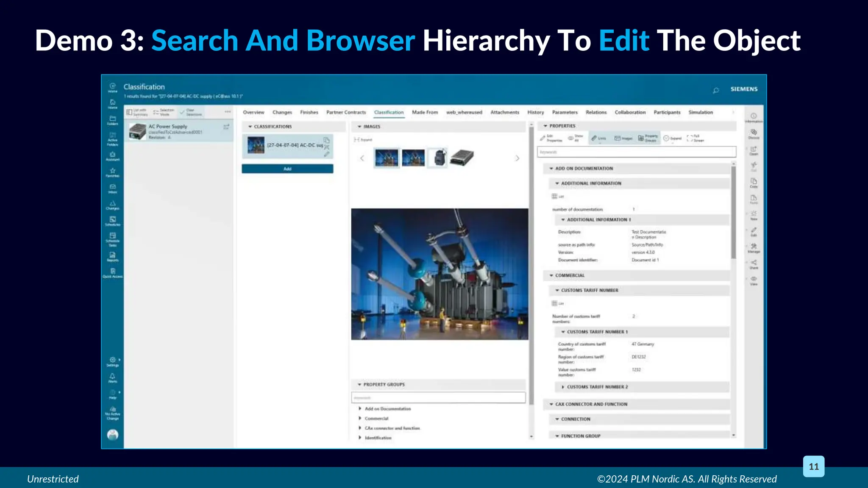Click the New command in right toolbar
868x488 pixels.
(754, 216)
